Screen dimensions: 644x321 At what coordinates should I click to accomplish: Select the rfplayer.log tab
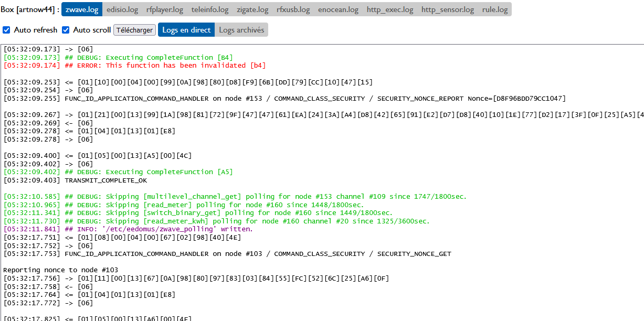click(165, 9)
